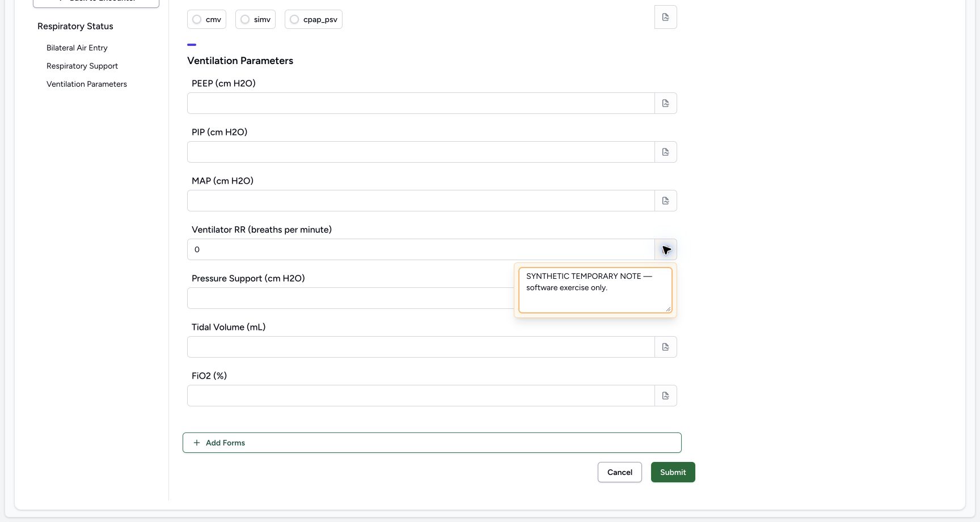Click the Ventilator RR input showing 0
This screenshot has width=980, height=522.
click(421, 249)
